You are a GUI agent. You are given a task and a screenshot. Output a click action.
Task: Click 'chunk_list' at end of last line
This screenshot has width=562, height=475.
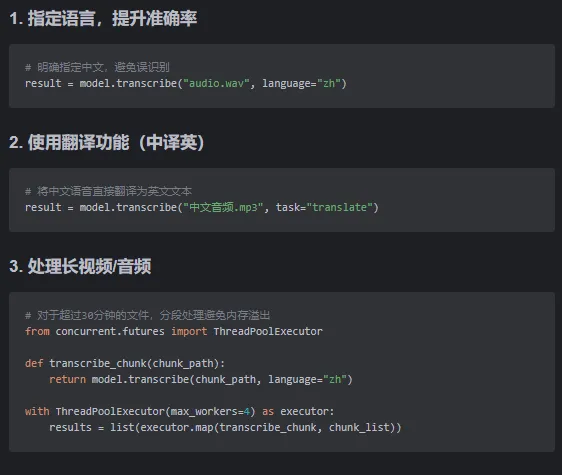tap(359, 427)
